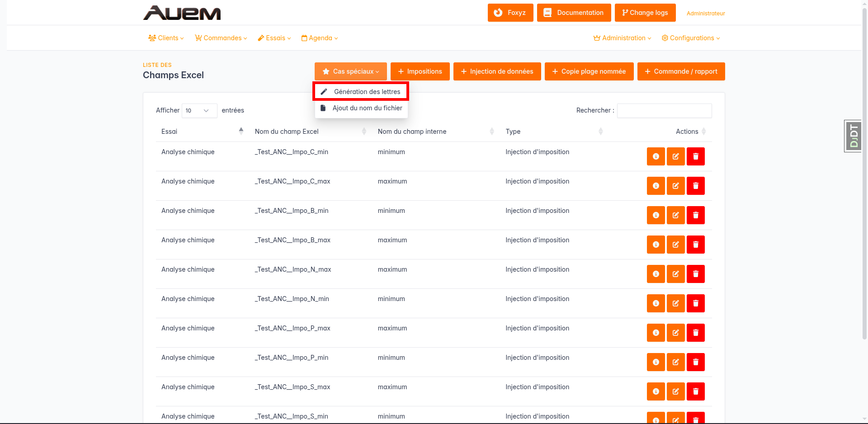Screen dimensions: 868x424
Task: Collapse the Cas spéciaux dropdown
Action: click(350, 71)
